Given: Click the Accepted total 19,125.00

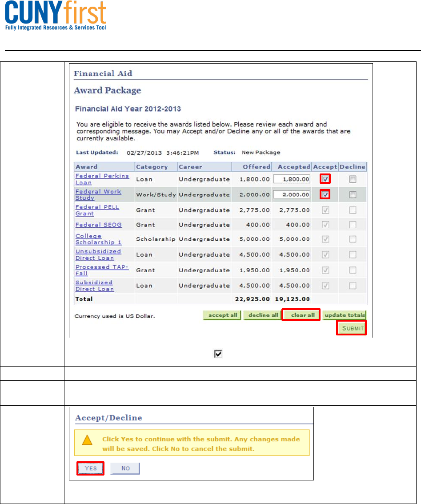Looking at the screenshot, I should point(292,299).
